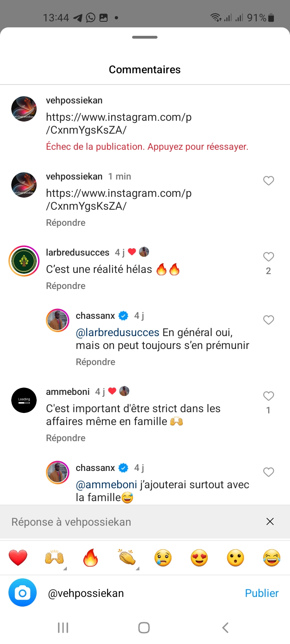Tap Répondre under larbredusucces's comment

[66, 286]
